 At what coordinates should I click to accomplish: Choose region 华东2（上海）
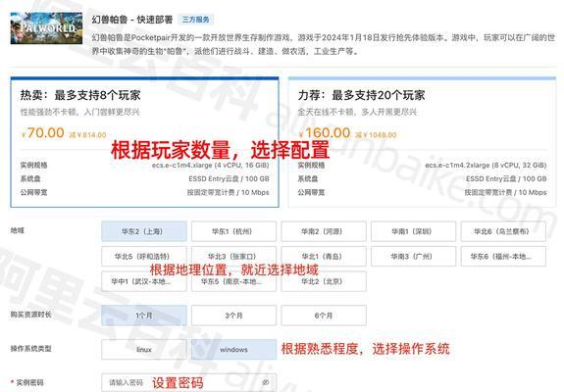(144, 231)
